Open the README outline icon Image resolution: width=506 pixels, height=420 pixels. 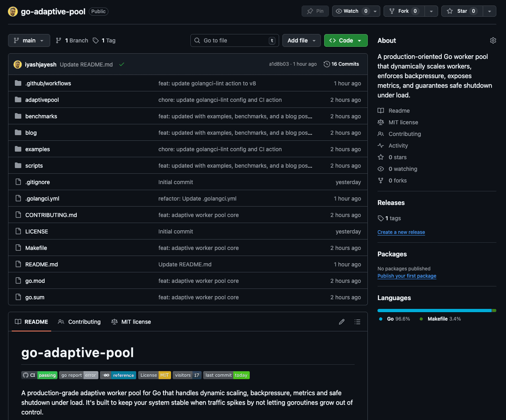(x=357, y=322)
